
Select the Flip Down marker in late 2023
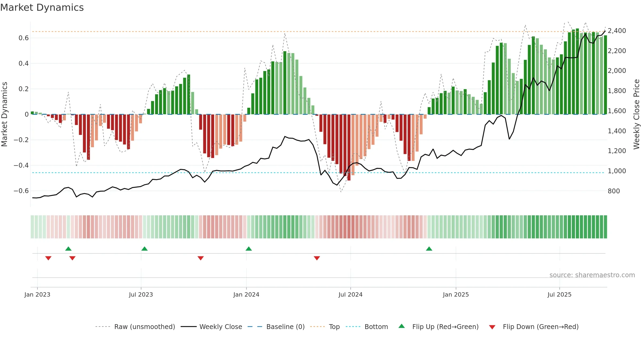coord(201,258)
